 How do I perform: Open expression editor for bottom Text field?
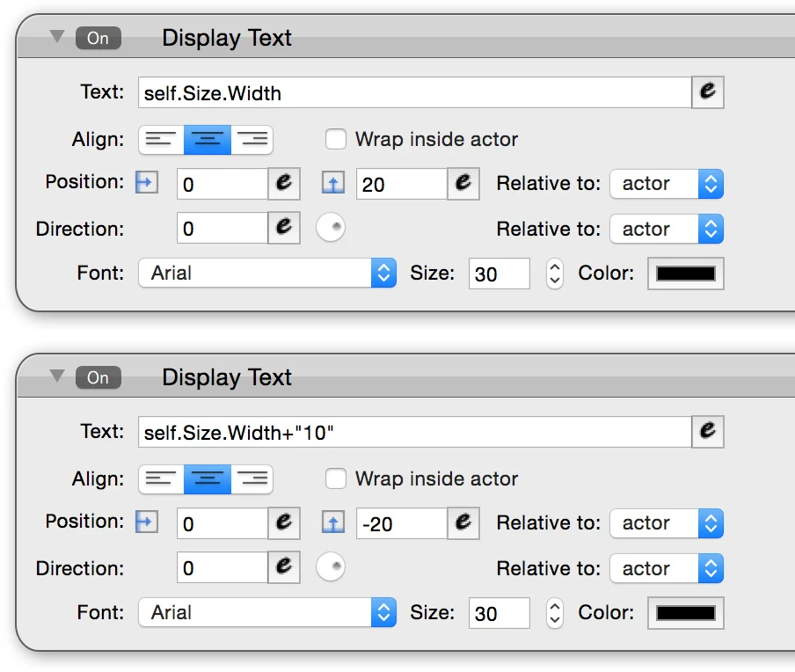point(708,432)
